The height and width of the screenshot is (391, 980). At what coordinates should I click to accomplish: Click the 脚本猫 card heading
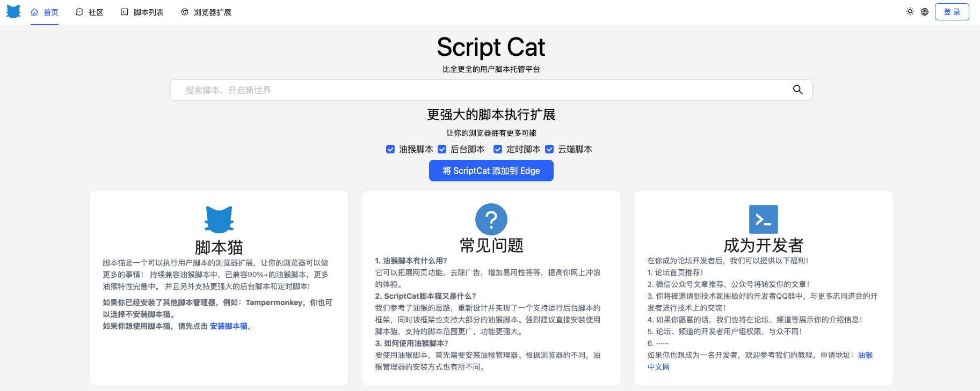pos(219,247)
